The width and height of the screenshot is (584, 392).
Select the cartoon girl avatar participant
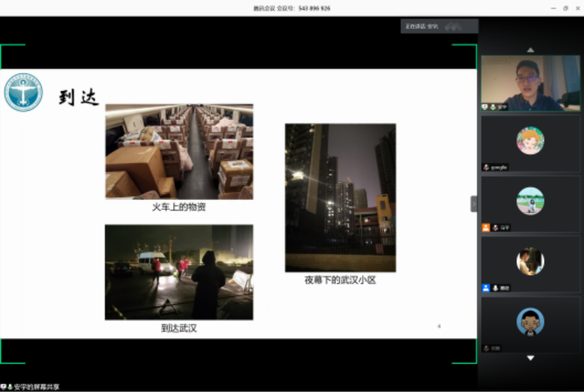point(530,140)
